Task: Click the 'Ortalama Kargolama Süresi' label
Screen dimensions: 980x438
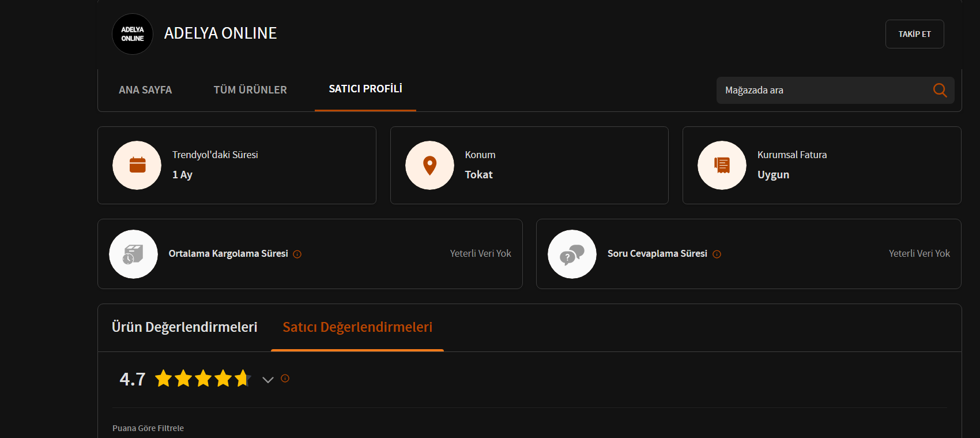Action: tap(228, 254)
